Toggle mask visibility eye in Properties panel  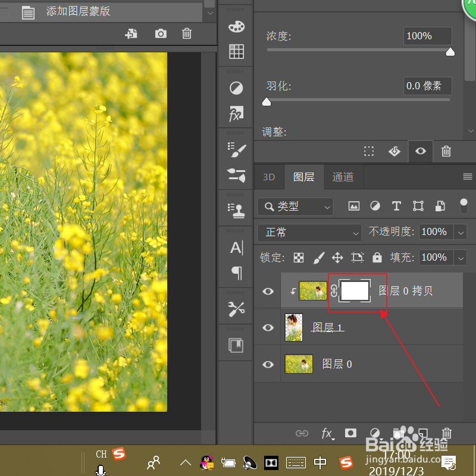(421, 151)
